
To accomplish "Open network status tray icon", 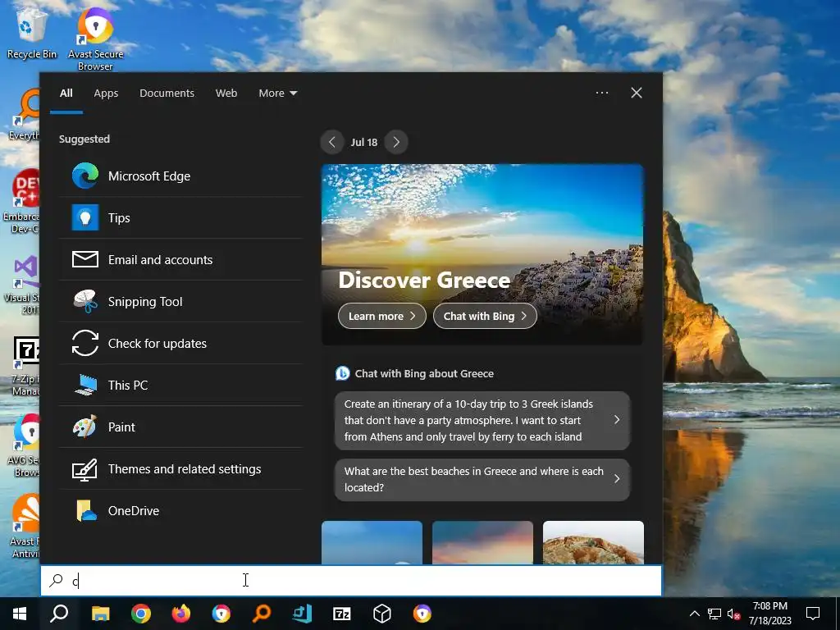I will pyautogui.click(x=714, y=614).
